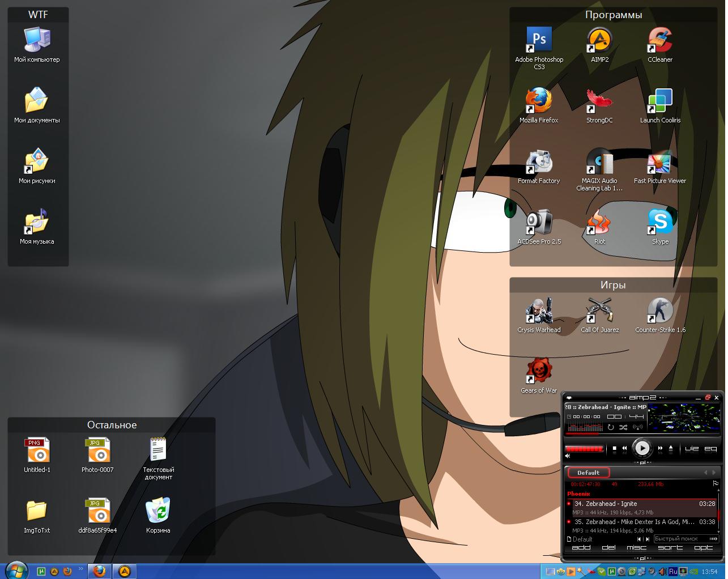Screen dimensions: 728x579
Task: Collapse Phoenix group in playlist
Action: pyautogui.click(x=578, y=494)
